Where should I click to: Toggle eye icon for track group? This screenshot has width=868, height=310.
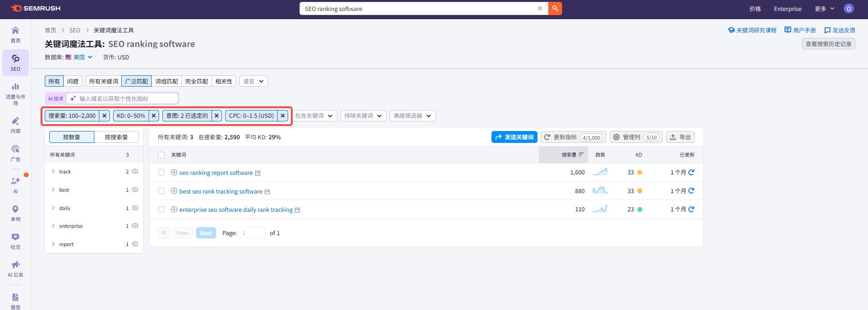pyautogui.click(x=135, y=172)
